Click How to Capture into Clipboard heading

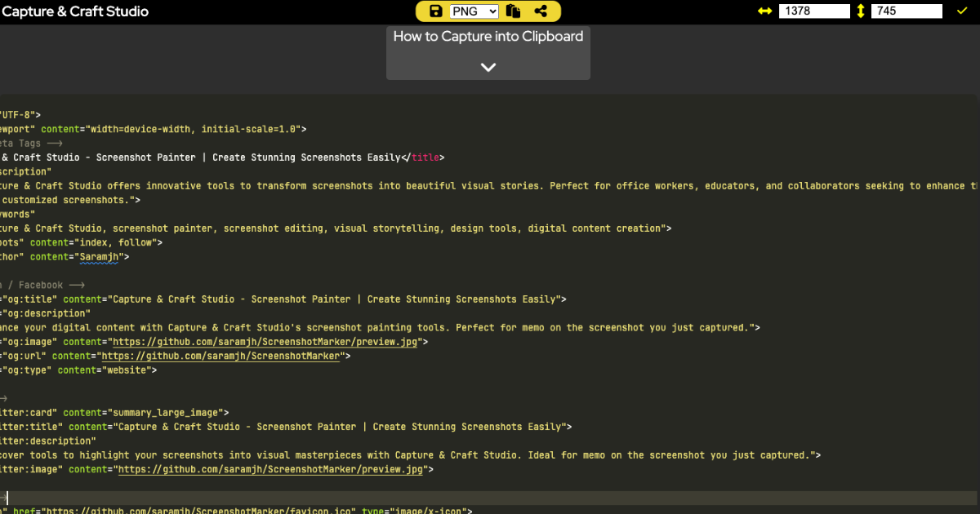[x=488, y=36]
